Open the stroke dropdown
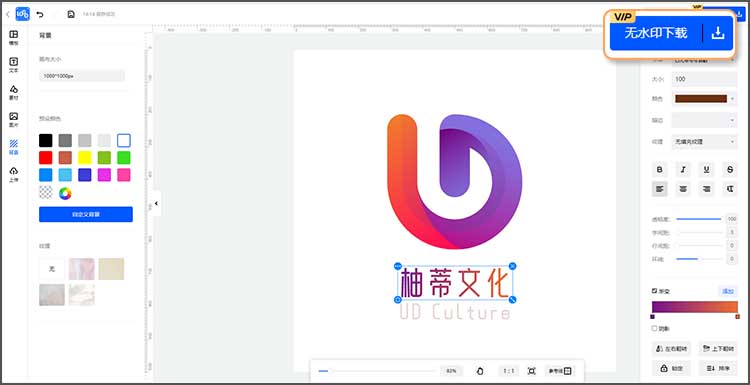Viewport: 750px width, 385px height. 704,121
